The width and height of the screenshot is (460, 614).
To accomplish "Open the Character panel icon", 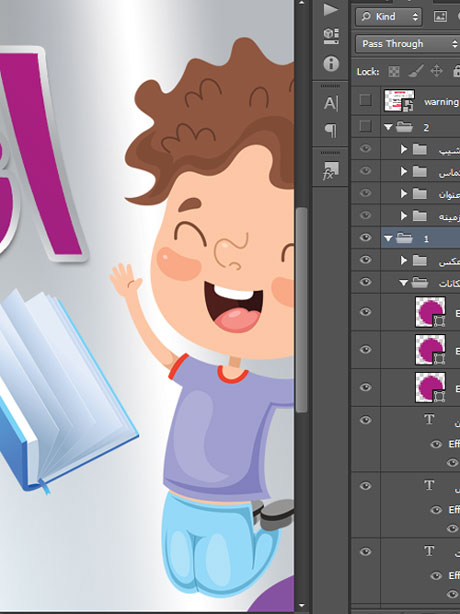I will point(331,104).
